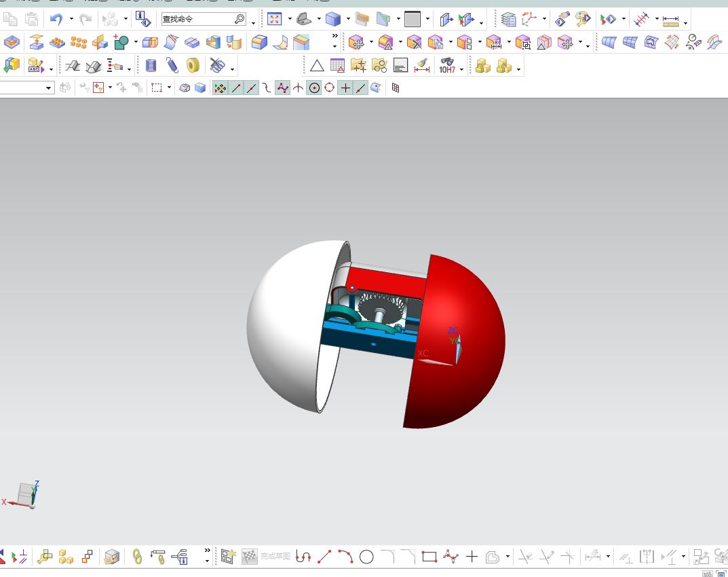This screenshot has height=577, width=728.
Task: Click the Move Face icon
Action: [x=356, y=43]
